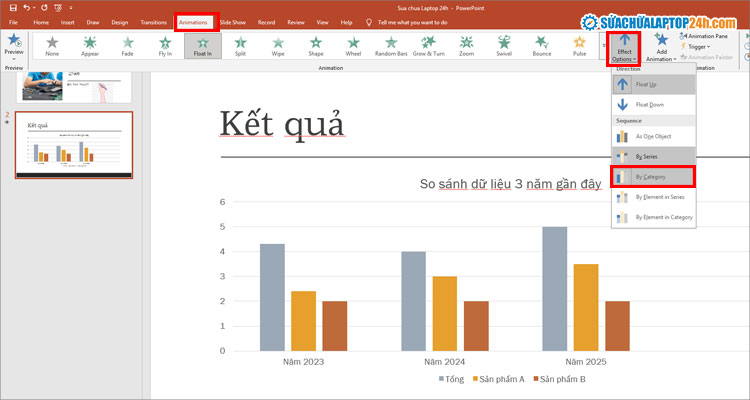The width and height of the screenshot is (750, 400).
Task: Select the first slide thumbnail with laptop photo
Action: pos(74,87)
